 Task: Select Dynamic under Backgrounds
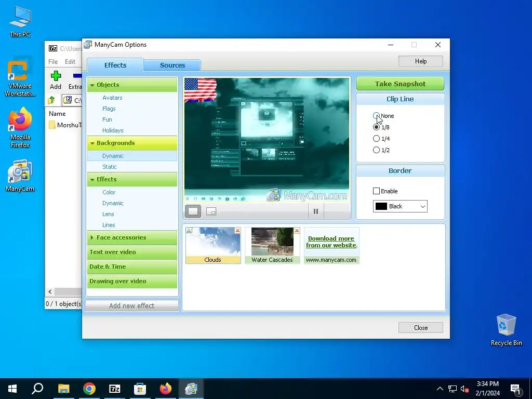coord(132,156)
